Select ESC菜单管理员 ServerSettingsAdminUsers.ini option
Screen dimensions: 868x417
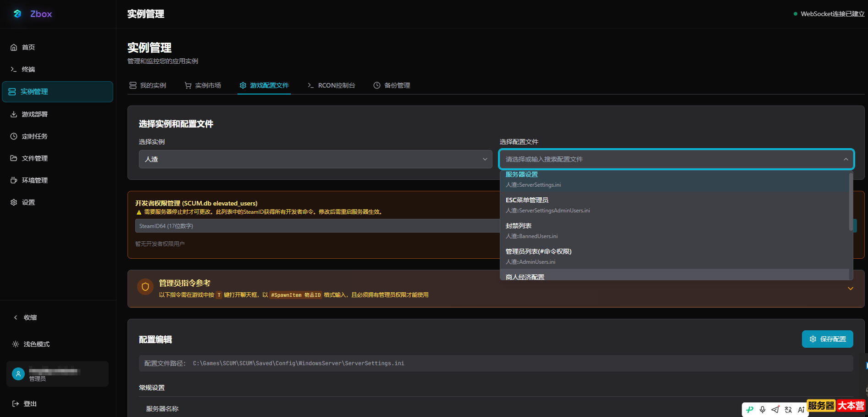pos(674,205)
